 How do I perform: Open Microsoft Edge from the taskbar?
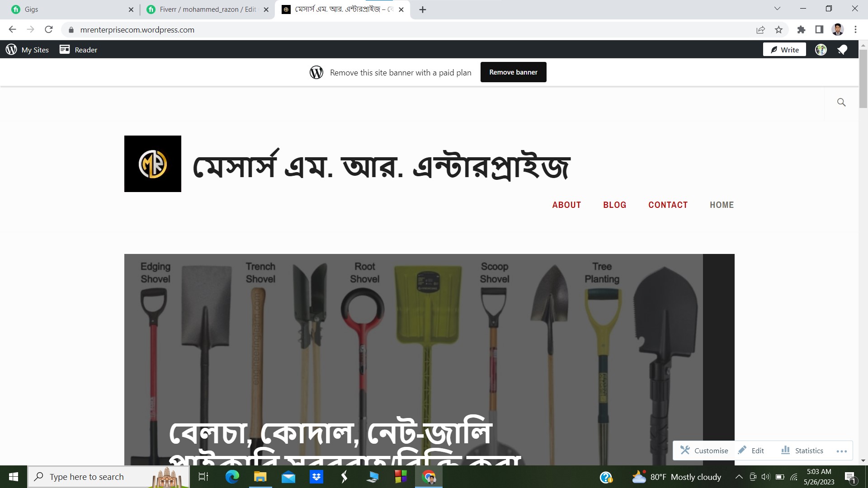pos(232,477)
